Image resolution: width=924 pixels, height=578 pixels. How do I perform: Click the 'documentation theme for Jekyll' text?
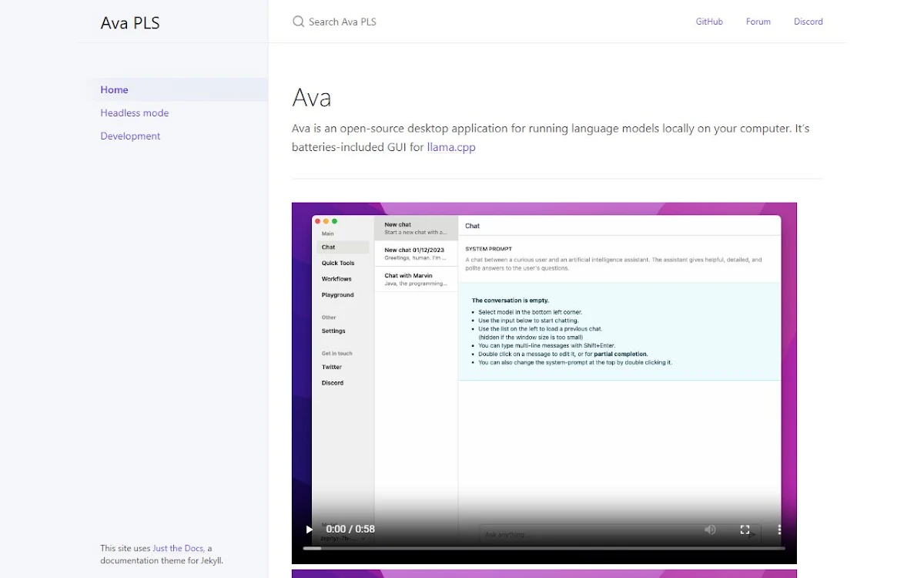pyautogui.click(x=162, y=561)
